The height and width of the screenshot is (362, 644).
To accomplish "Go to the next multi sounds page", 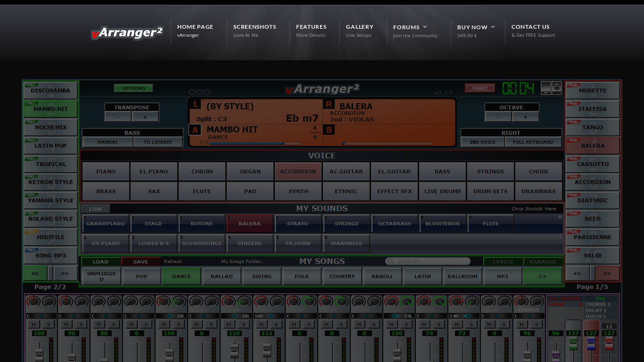I will coord(607,273).
